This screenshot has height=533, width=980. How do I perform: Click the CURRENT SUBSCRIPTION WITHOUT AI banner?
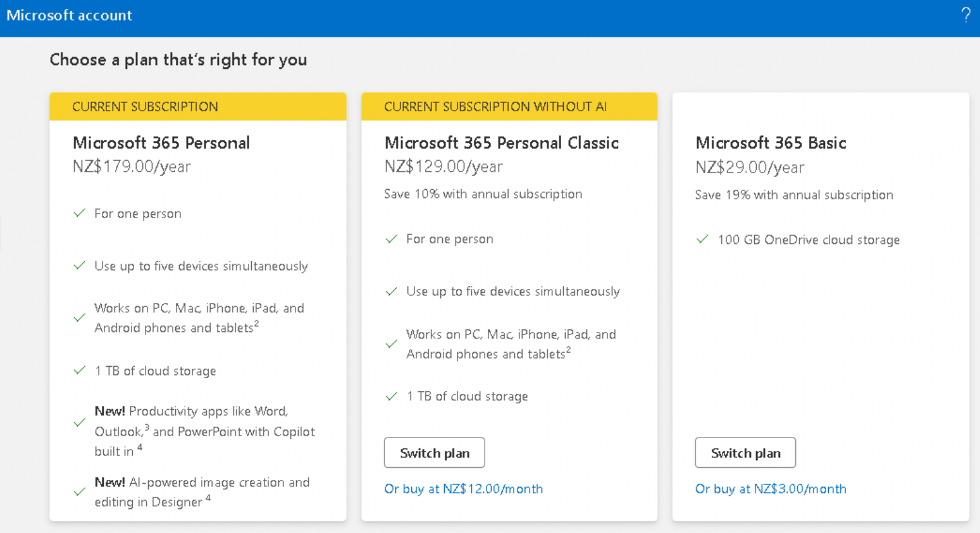(509, 107)
